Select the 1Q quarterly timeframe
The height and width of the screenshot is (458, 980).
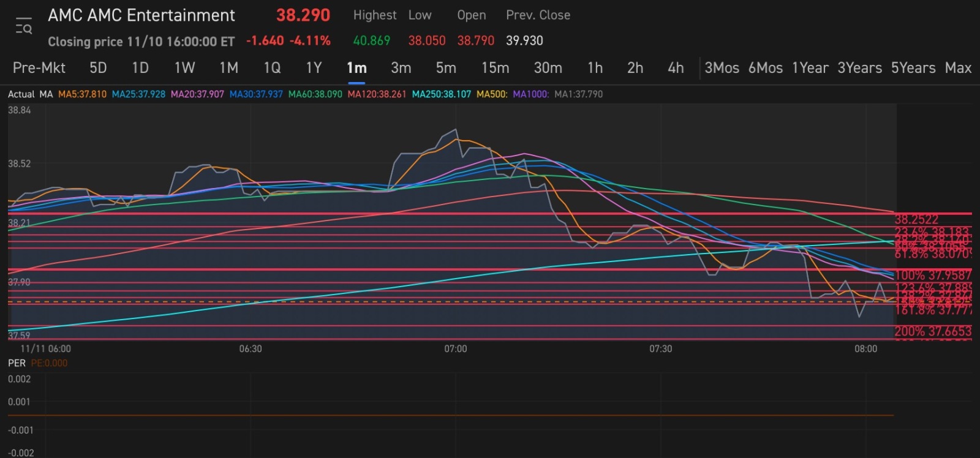click(x=272, y=68)
